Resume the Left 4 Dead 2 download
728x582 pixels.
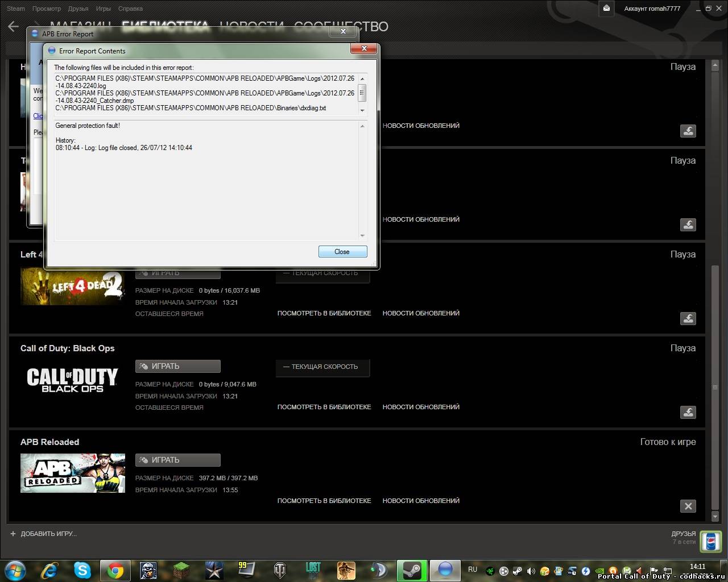coord(688,318)
